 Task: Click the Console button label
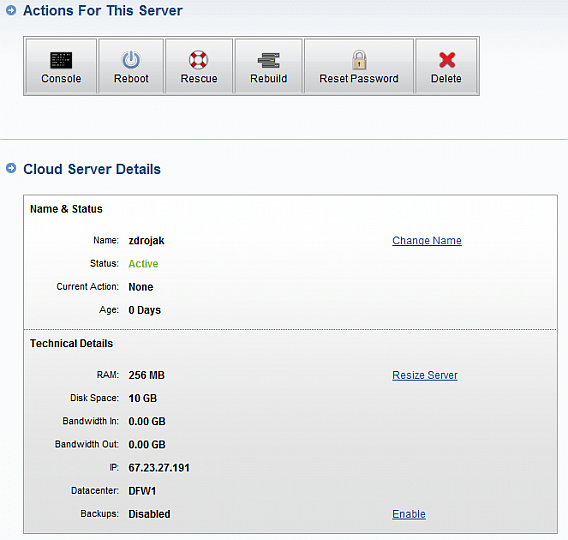coord(61,79)
